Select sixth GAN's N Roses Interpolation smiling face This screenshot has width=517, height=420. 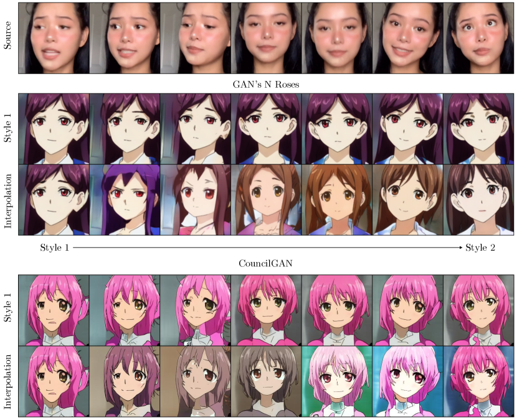(407, 200)
